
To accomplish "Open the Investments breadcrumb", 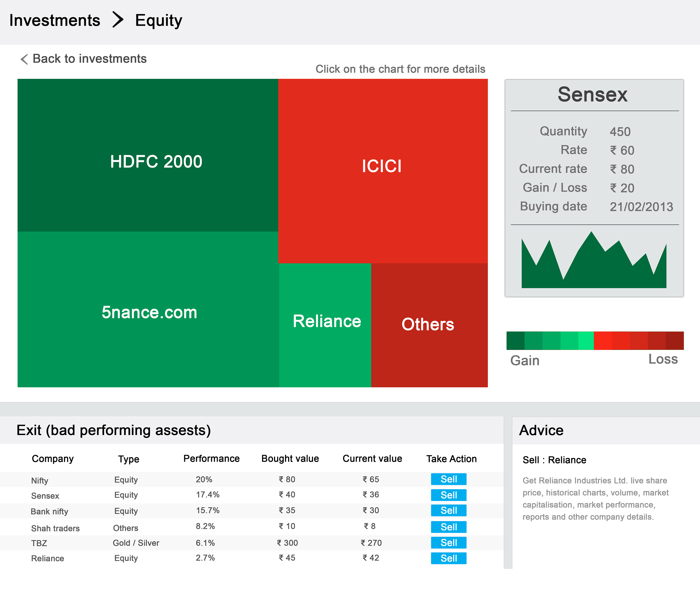I will [55, 20].
